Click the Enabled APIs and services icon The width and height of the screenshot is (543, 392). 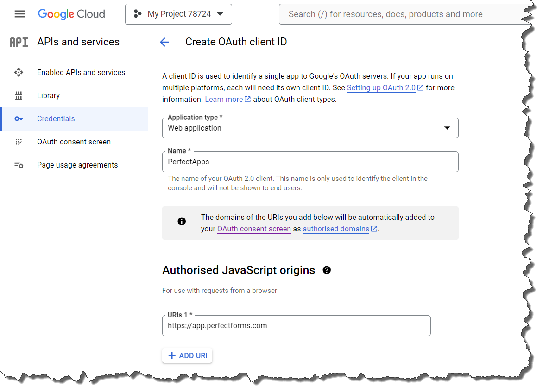tap(19, 72)
